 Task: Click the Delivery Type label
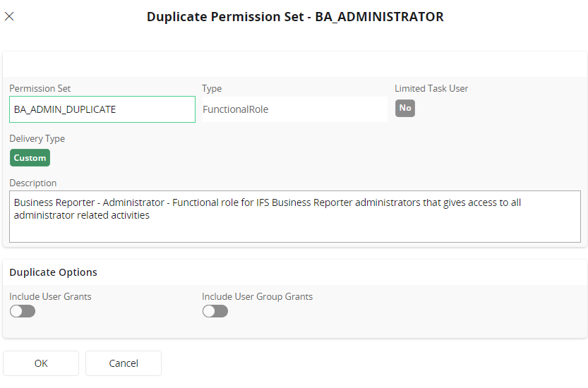point(37,139)
